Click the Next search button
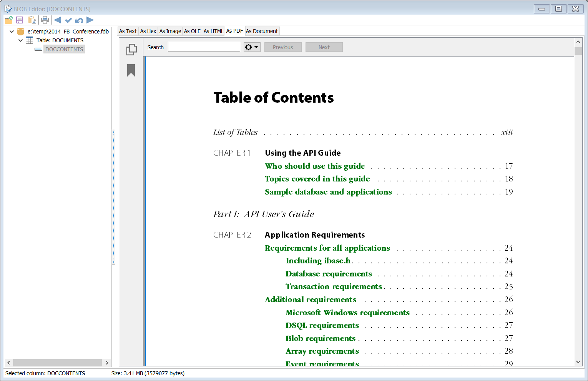This screenshot has width=588, height=381. point(324,47)
